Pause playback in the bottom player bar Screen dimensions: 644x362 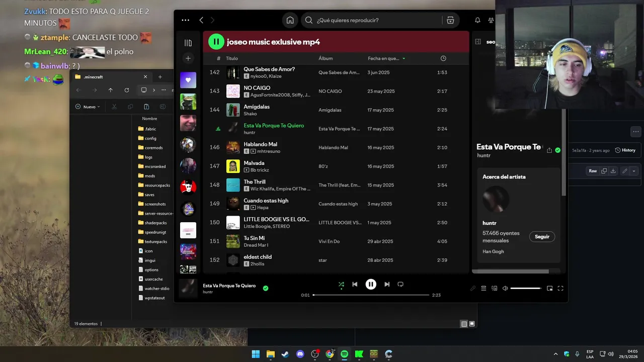click(x=371, y=284)
